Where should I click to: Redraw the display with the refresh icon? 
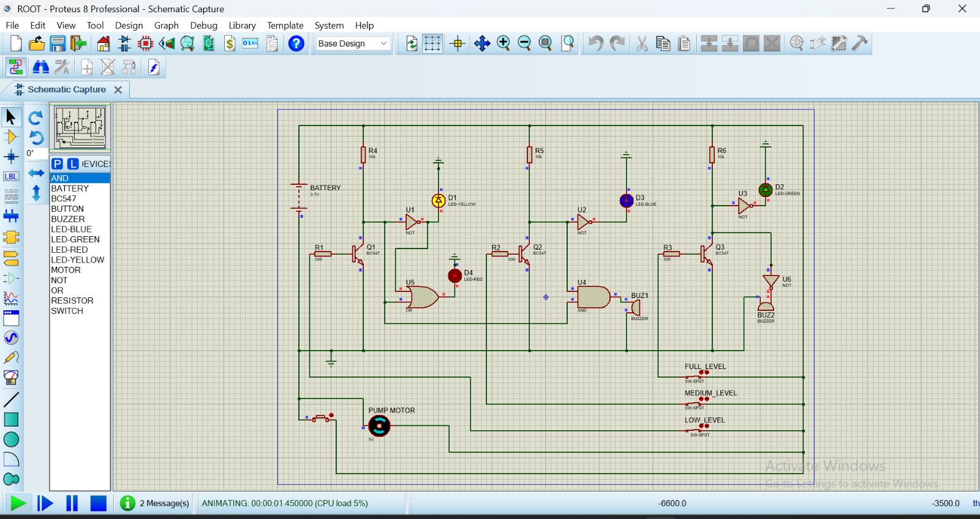tap(412, 43)
